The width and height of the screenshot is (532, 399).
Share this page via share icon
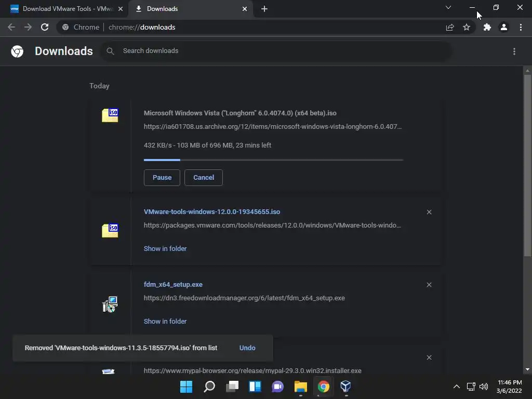pos(450,27)
